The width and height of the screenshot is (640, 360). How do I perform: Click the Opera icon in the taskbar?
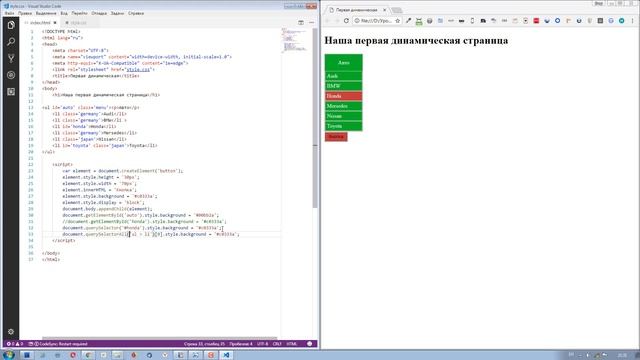(x=73, y=355)
